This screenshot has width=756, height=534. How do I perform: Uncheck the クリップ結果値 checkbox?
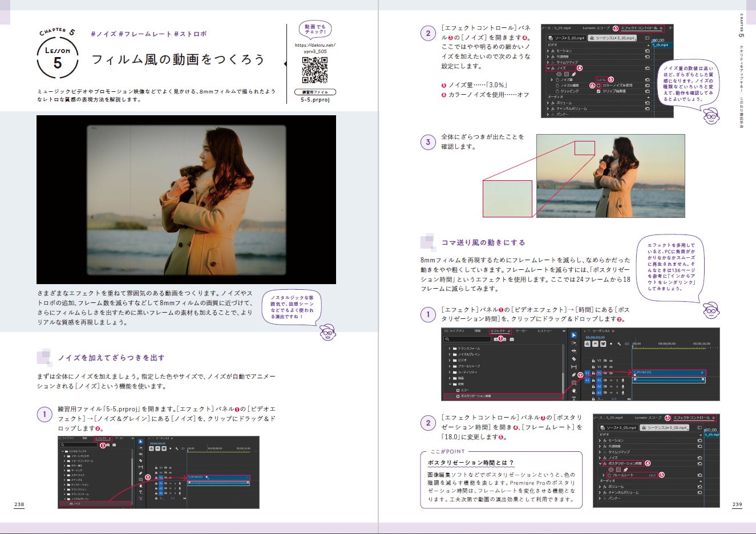(x=599, y=91)
